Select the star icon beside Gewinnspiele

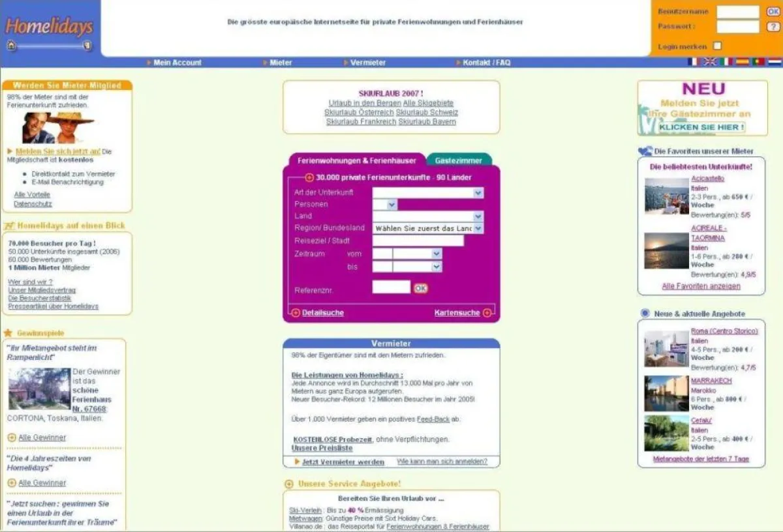8,332
